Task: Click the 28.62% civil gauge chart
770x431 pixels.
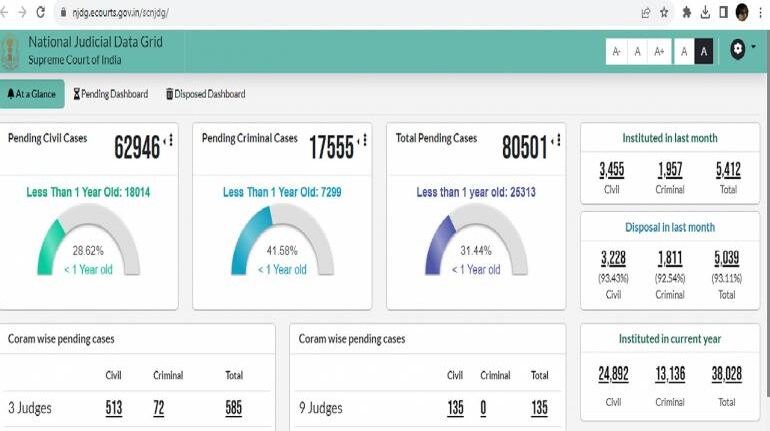Action: [x=88, y=240]
